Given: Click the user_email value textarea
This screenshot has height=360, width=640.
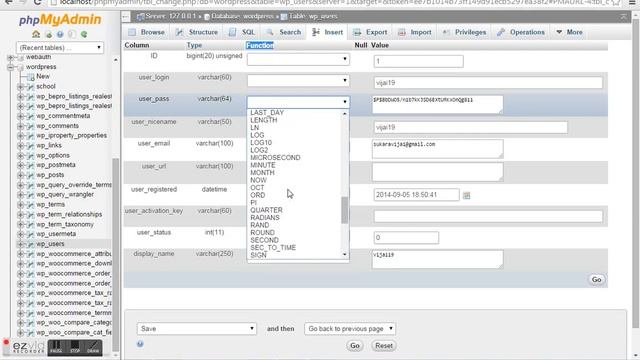Looking at the screenshot, I should click(x=438, y=149).
